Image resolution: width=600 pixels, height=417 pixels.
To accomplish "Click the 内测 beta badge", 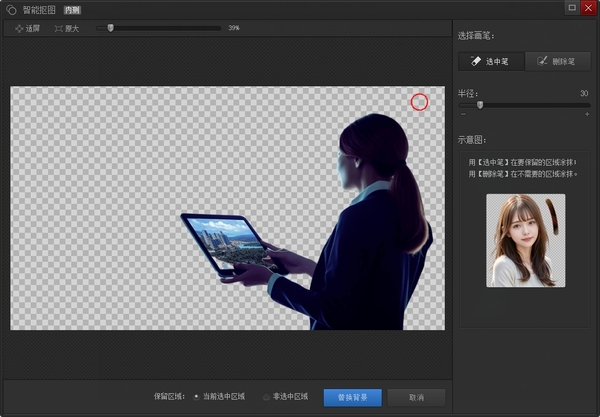I will [72, 9].
